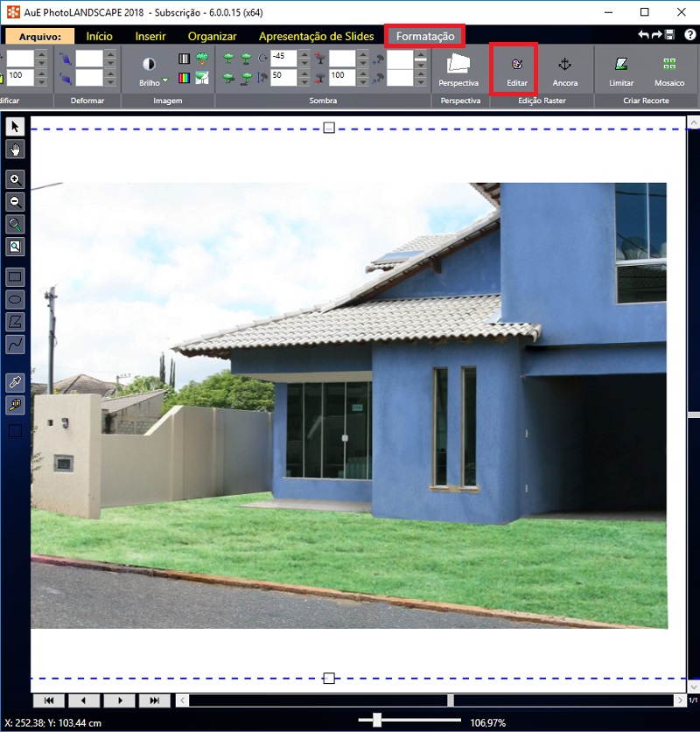
Task: Click the Mosaico button
Action: [x=669, y=69]
